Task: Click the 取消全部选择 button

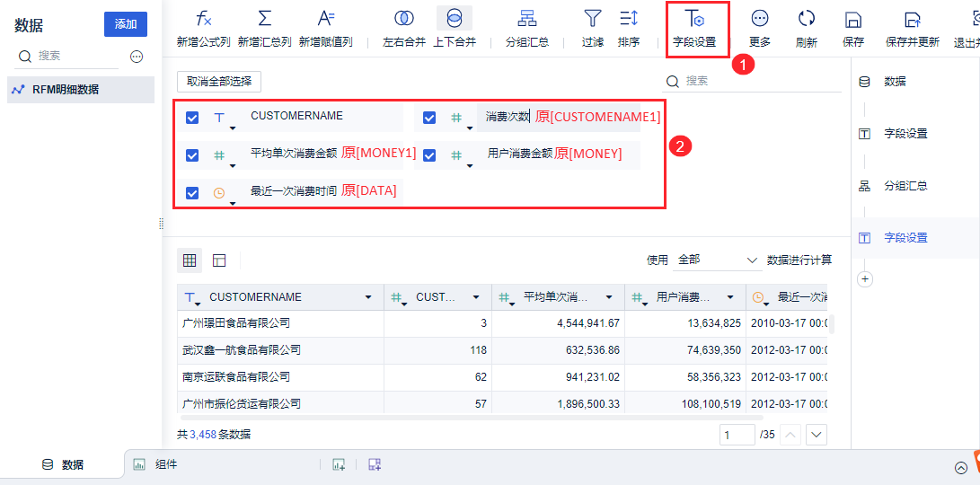Action: click(219, 81)
